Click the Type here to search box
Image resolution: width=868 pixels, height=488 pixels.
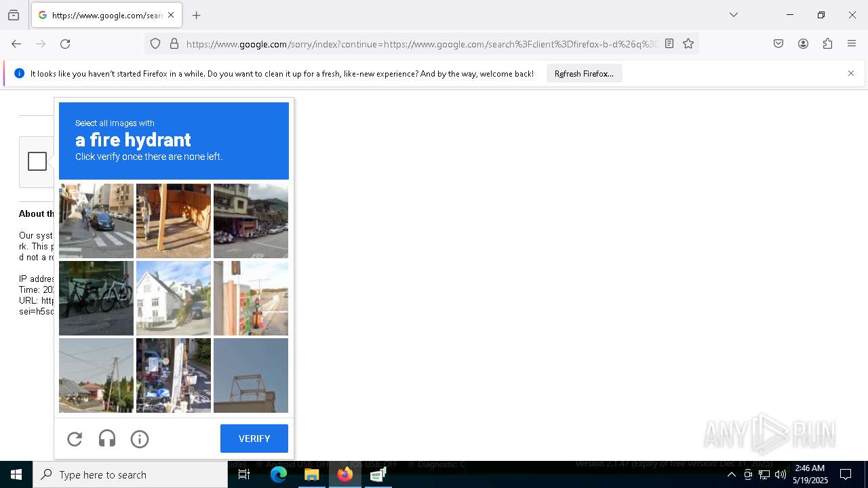click(130, 474)
